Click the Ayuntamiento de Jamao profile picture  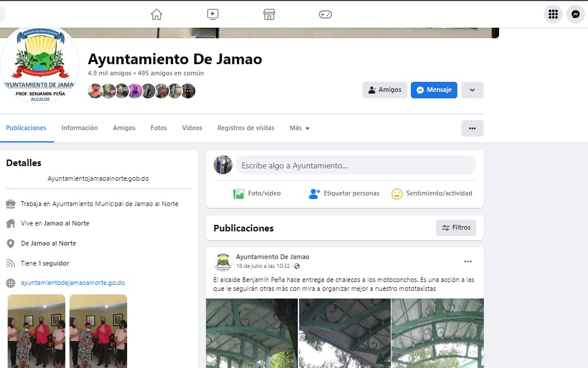[x=40, y=65]
